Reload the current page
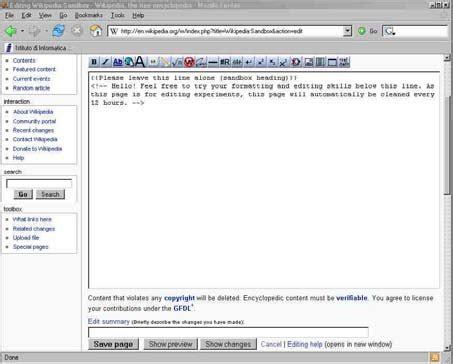 (59, 31)
